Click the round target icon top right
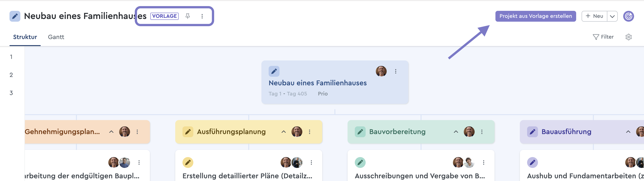This screenshot has width=644, height=181. coord(628,16)
